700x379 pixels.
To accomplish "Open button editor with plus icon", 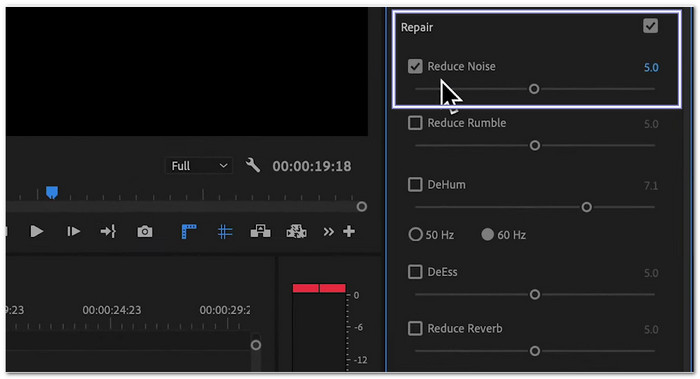I will tap(349, 231).
